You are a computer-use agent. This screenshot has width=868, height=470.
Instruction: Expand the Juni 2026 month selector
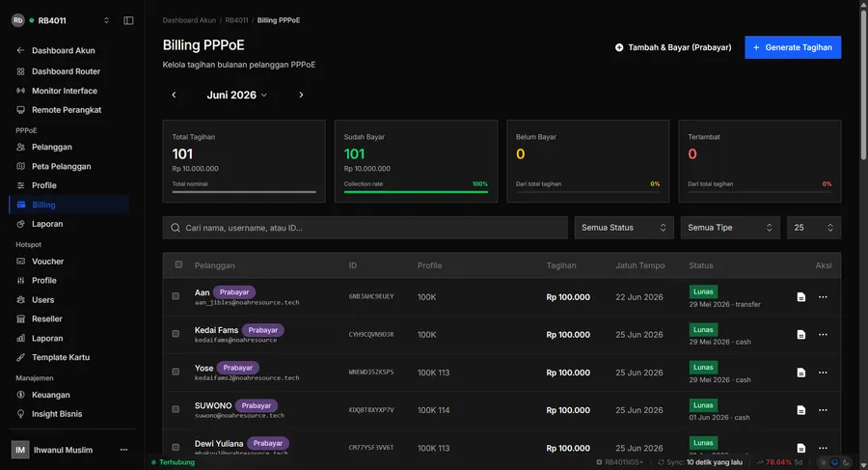pos(237,96)
